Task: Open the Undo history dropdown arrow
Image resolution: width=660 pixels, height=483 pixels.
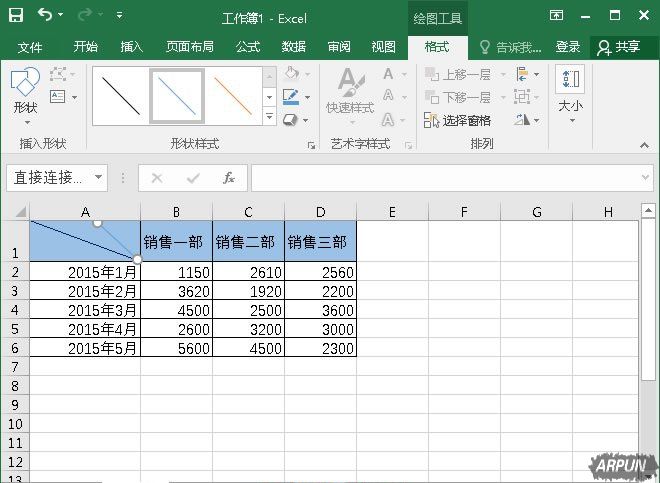Action: pyautogui.click(x=61, y=15)
